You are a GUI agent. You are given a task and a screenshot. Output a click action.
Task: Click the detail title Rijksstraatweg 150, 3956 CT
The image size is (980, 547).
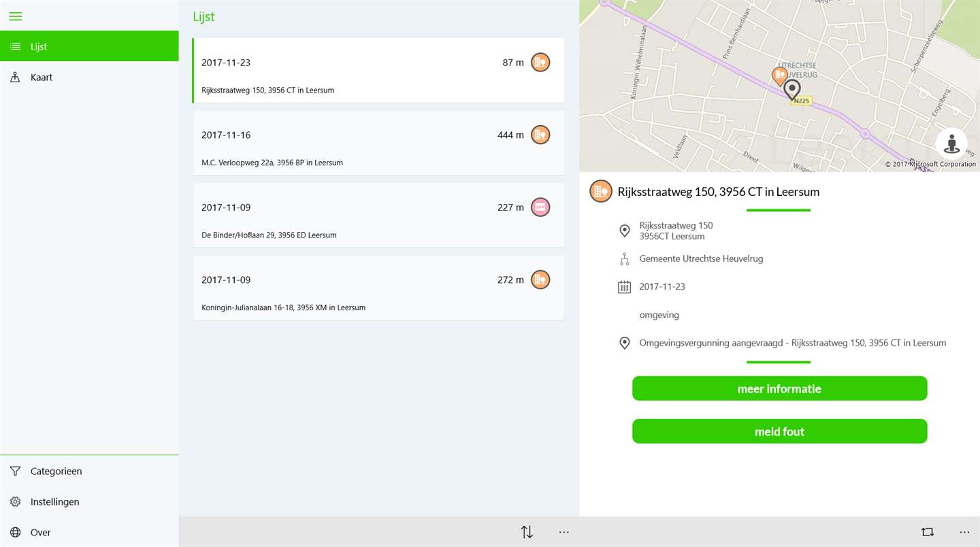click(x=719, y=192)
